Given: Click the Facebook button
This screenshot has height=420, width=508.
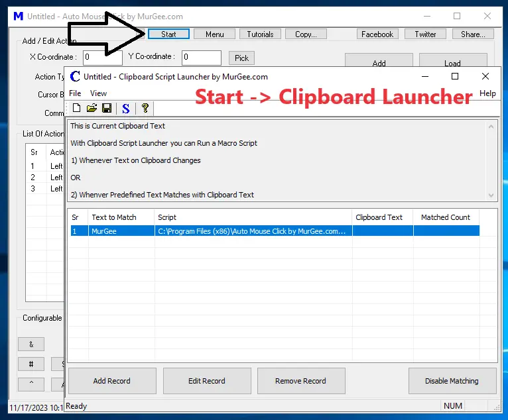Looking at the screenshot, I should pos(377,34).
